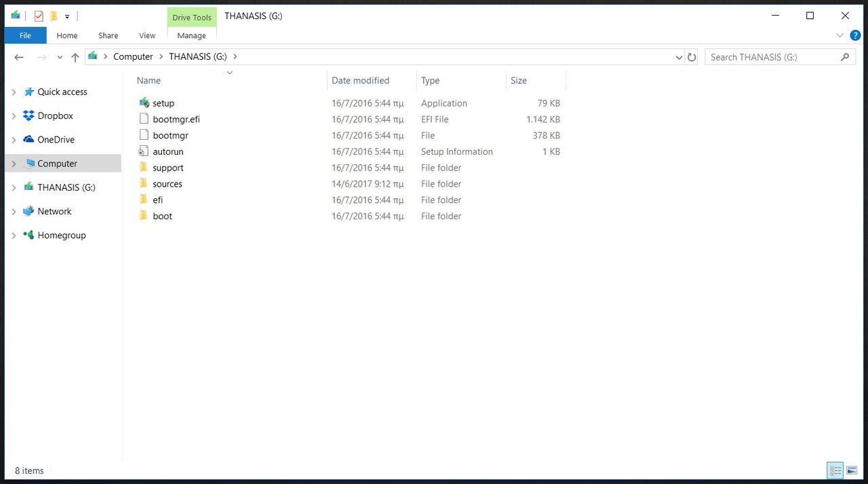
Task: Click the bootmgr file icon
Action: pos(143,135)
